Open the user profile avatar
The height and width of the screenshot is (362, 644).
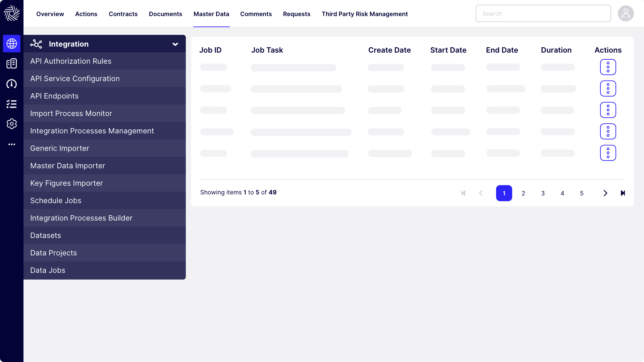coord(626,13)
